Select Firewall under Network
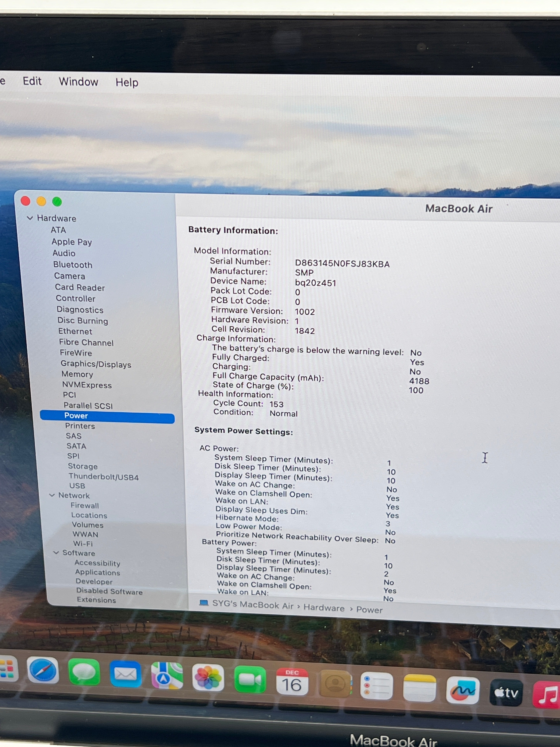 pos(85,506)
